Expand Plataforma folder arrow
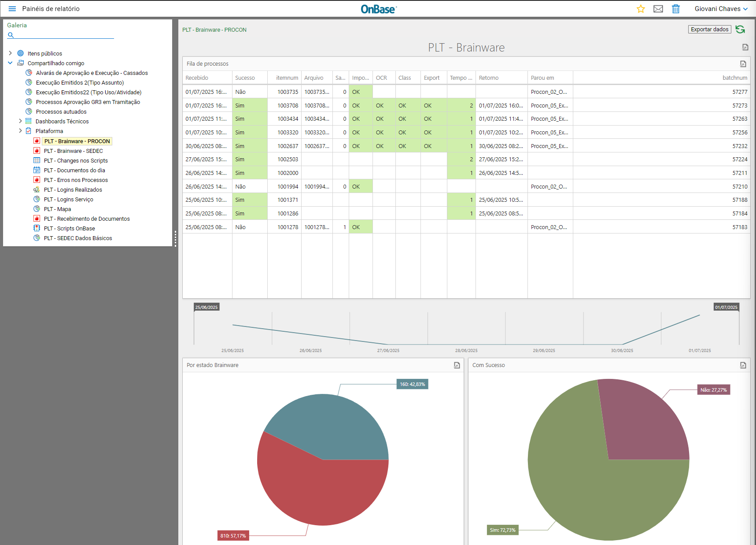This screenshot has height=545, width=756. pos(20,131)
